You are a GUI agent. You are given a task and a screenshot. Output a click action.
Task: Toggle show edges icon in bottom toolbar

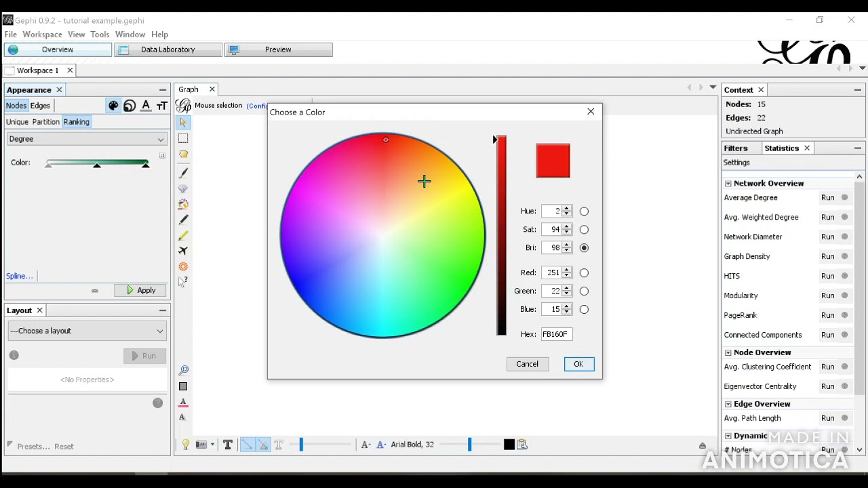coord(247,445)
